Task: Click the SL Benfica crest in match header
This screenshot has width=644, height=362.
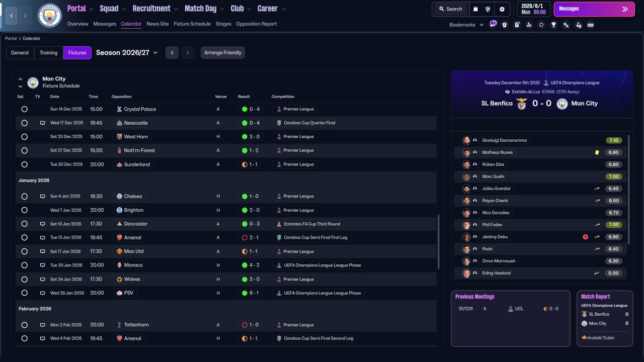Action: (521, 104)
